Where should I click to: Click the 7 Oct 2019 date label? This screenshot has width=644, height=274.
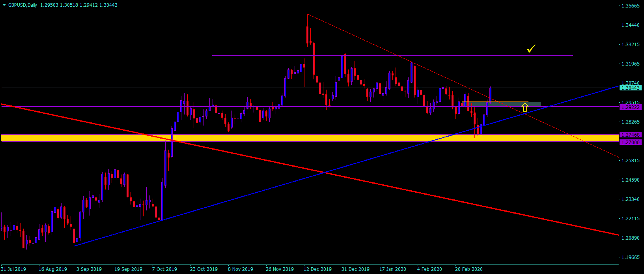click(164, 269)
